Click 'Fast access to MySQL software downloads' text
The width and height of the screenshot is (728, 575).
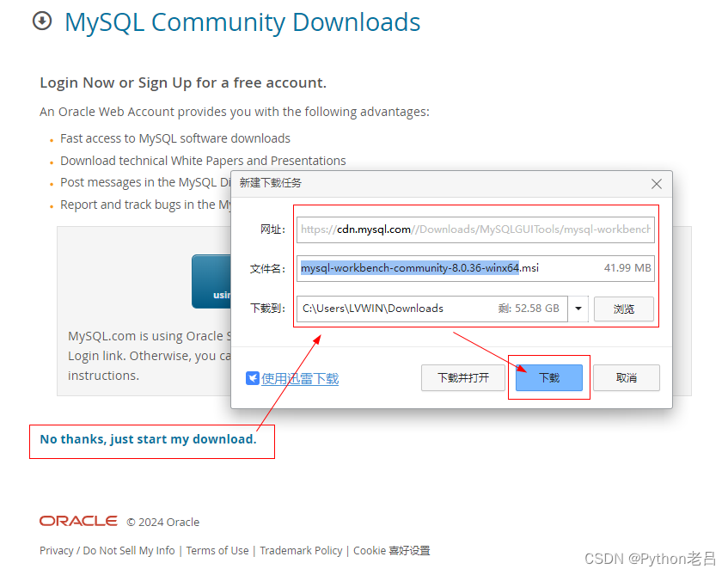tap(175, 138)
